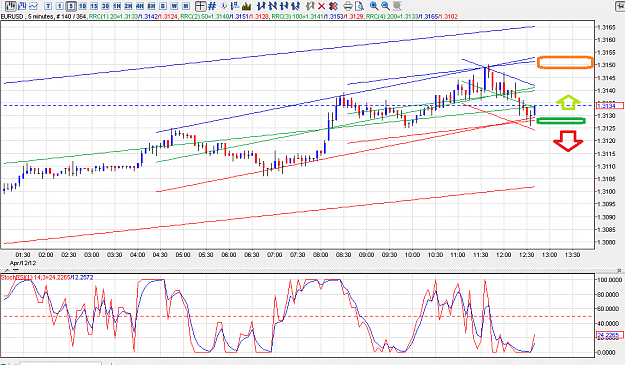This screenshot has width=625, height=365.
Task: Switch to 2H timeframe
Action: [128, 6]
